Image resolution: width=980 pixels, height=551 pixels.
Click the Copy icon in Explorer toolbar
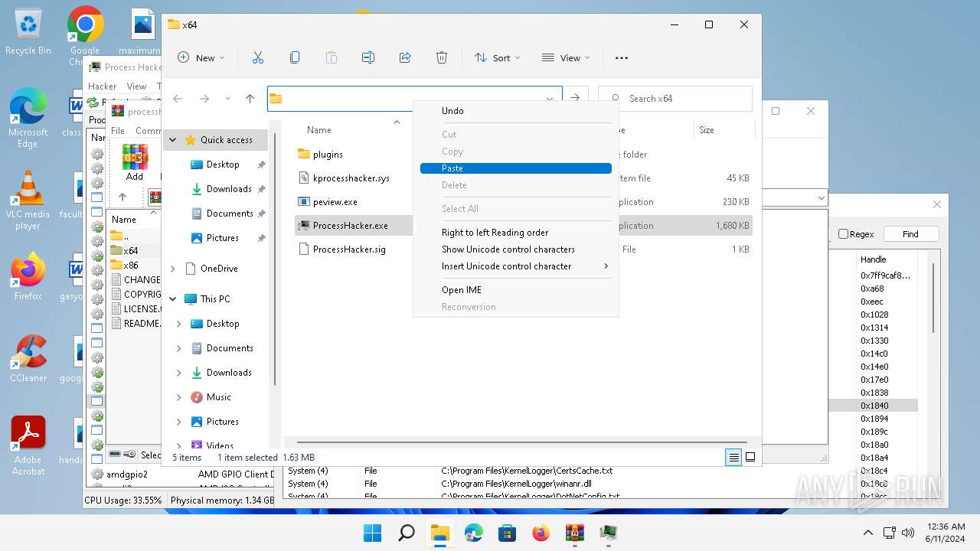click(x=295, y=57)
